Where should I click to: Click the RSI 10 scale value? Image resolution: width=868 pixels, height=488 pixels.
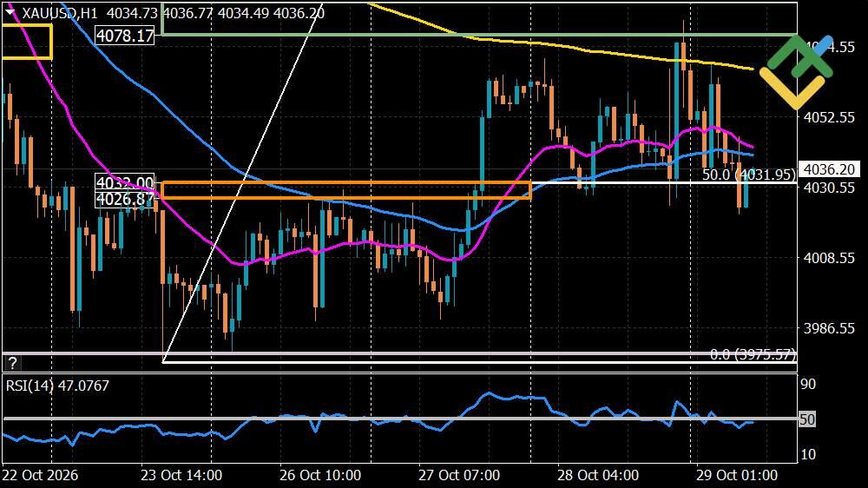coord(808,455)
